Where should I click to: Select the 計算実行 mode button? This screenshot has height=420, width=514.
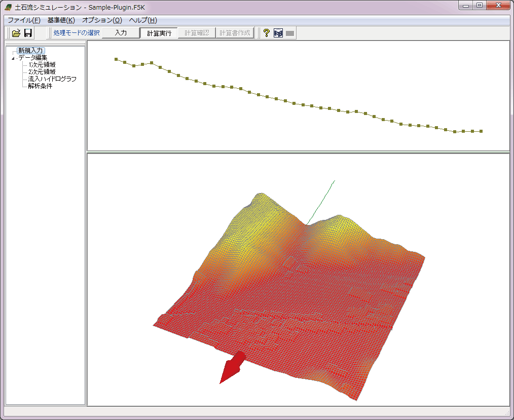click(x=159, y=33)
